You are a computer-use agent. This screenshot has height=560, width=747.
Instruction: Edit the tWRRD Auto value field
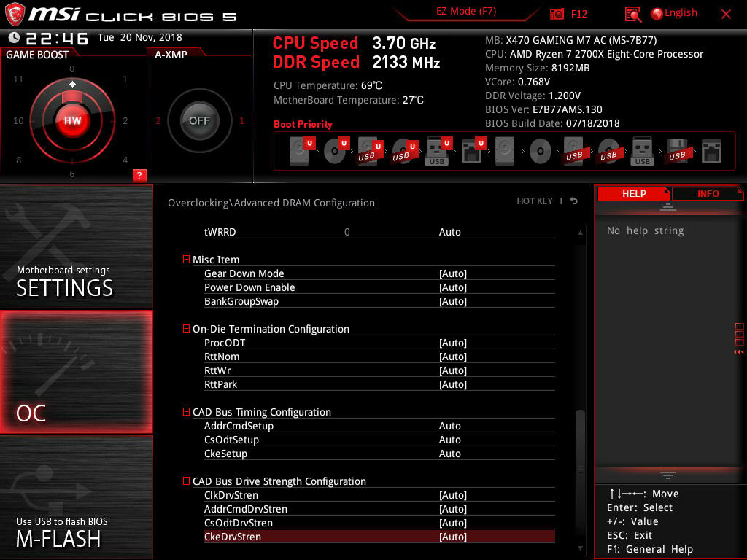tap(449, 232)
